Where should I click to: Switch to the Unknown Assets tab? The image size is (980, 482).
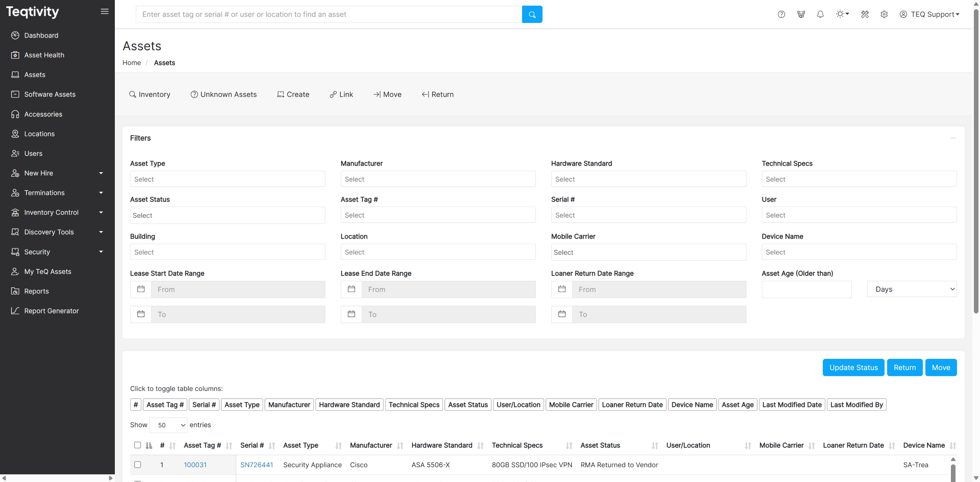(x=224, y=94)
